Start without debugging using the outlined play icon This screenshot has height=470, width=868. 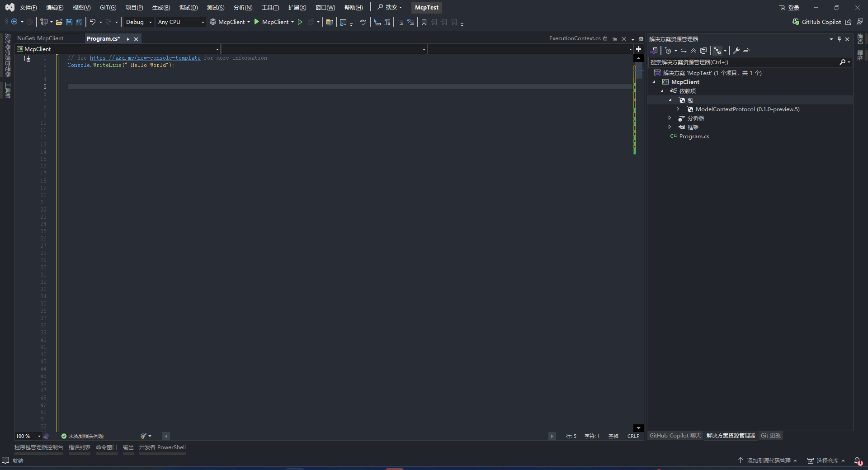coord(300,22)
